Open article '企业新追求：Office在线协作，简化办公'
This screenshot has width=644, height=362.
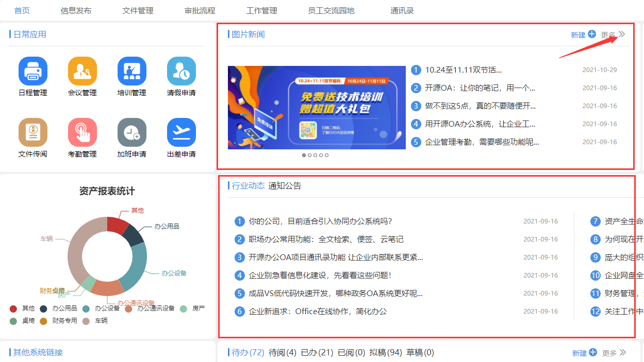318,312
